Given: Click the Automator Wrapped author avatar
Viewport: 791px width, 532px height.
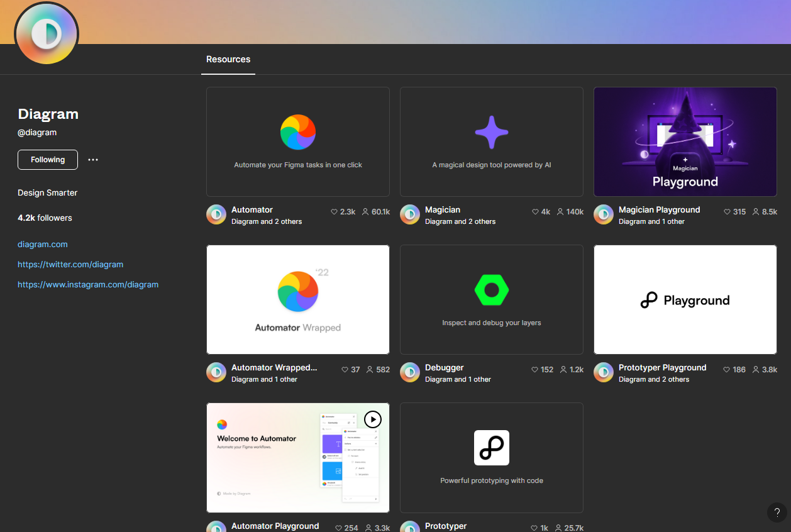Looking at the screenshot, I should pyautogui.click(x=216, y=373).
